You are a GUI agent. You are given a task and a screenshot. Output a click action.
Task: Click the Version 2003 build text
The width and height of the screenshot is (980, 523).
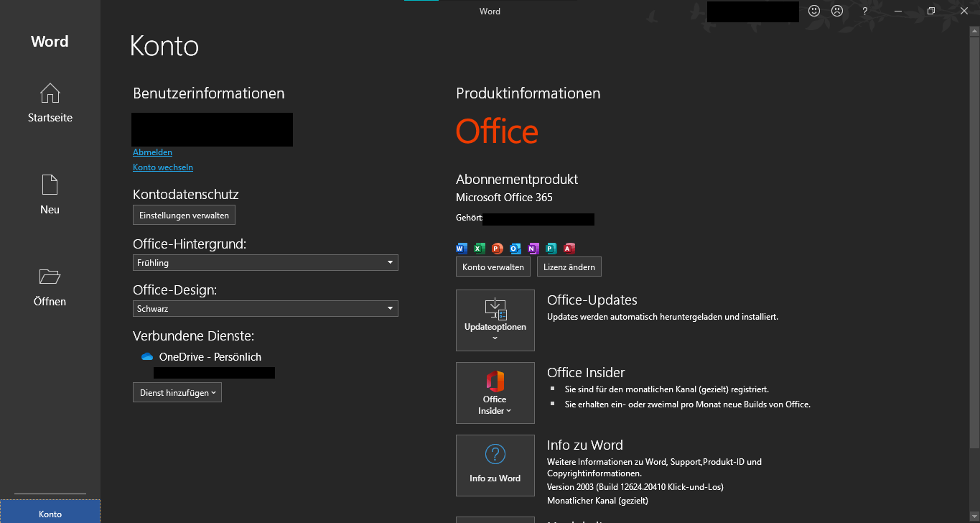(x=635, y=487)
